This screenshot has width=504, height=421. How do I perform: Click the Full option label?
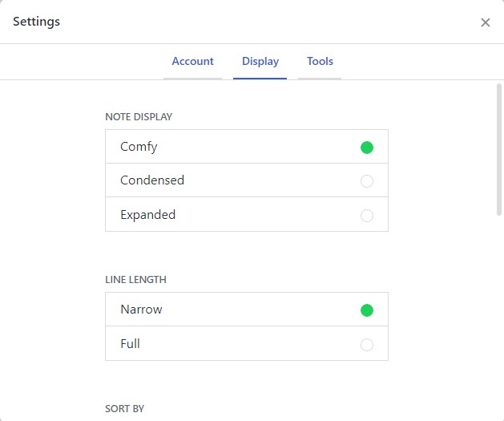click(130, 344)
